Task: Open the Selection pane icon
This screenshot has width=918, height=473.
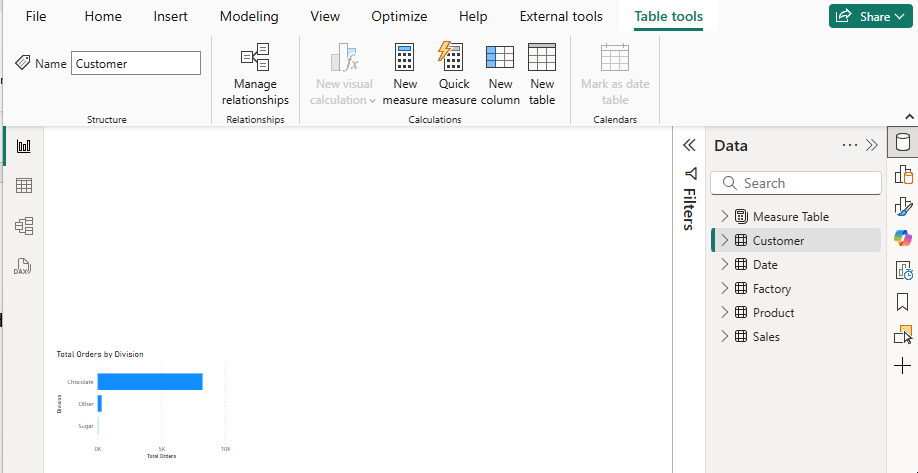Action: coord(903,334)
